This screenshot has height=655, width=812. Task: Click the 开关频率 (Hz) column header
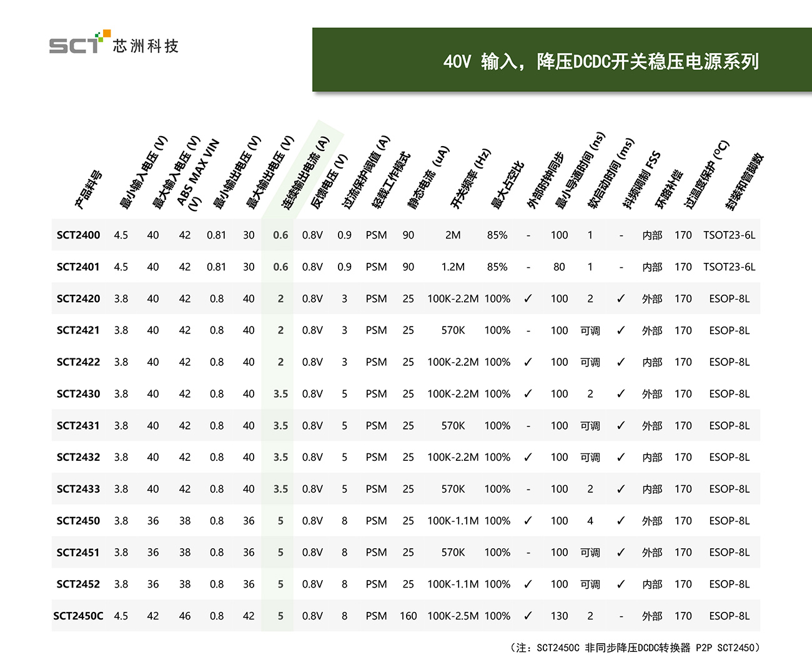pos(470,179)
